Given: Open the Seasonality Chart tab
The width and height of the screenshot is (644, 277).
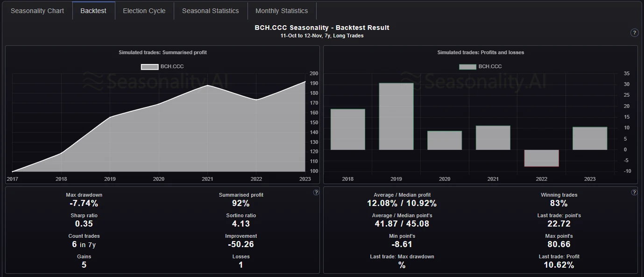Looking at the screenshot, I should point(37,11).
